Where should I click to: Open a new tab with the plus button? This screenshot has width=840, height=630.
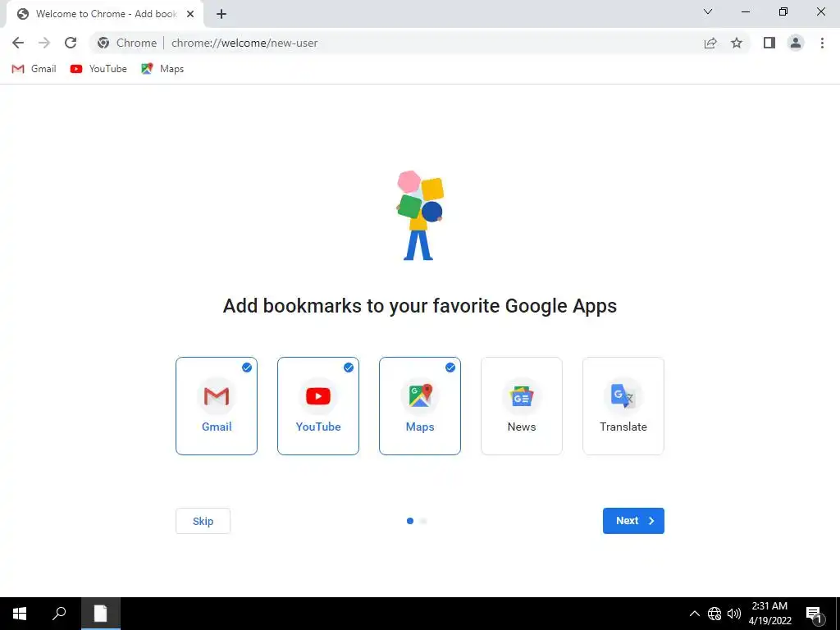221,15
